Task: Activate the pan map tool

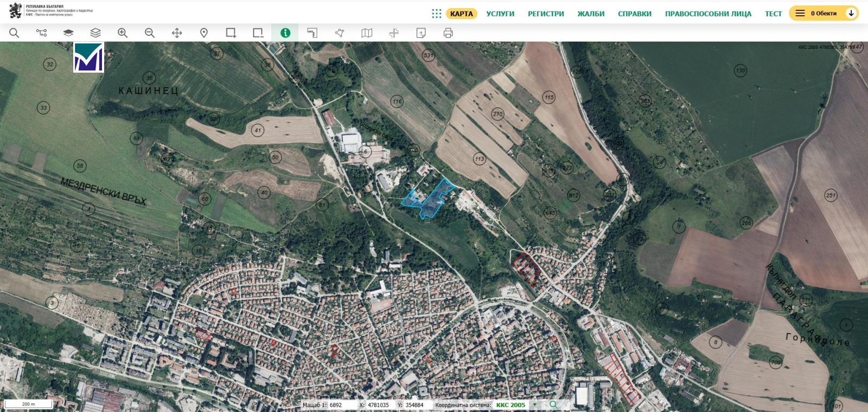Action: coord(177,33)
